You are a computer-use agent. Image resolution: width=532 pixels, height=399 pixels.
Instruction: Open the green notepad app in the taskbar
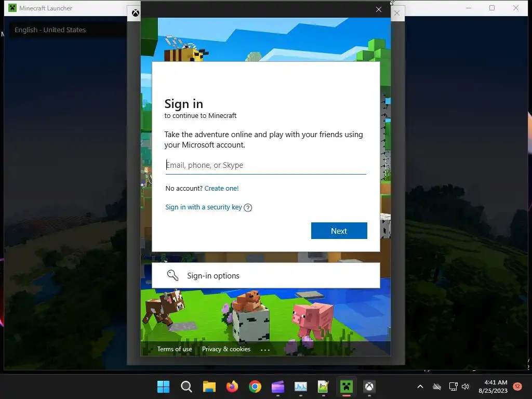click(x=323, y=387)
